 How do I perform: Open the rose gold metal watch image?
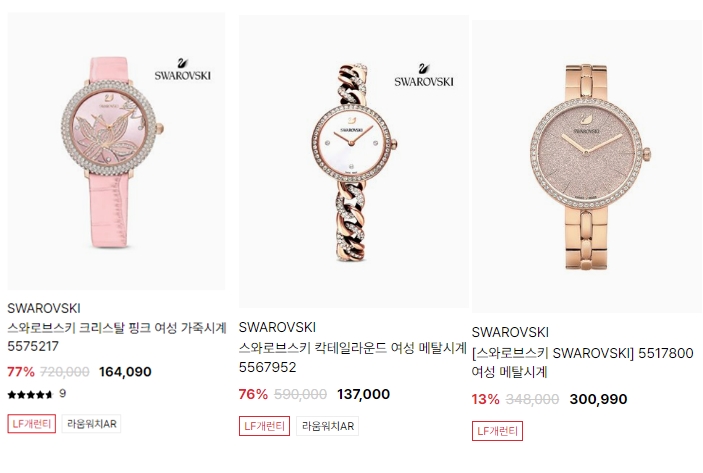click(587, 166)
